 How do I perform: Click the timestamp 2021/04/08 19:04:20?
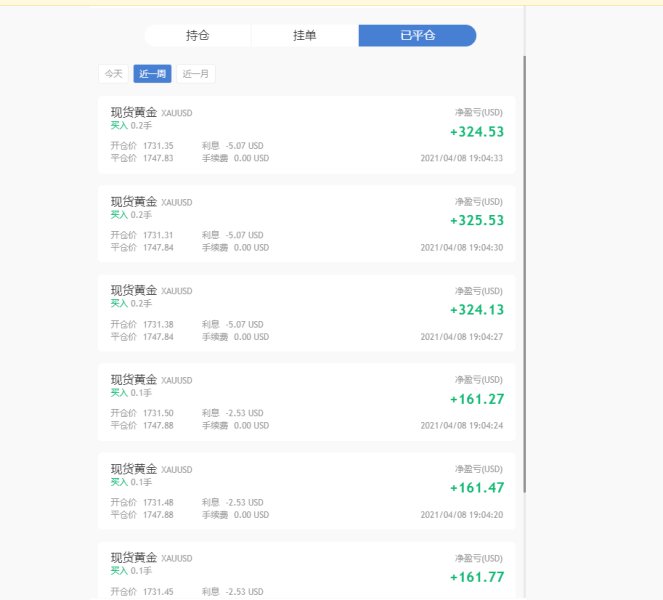[x=462, y=515]
